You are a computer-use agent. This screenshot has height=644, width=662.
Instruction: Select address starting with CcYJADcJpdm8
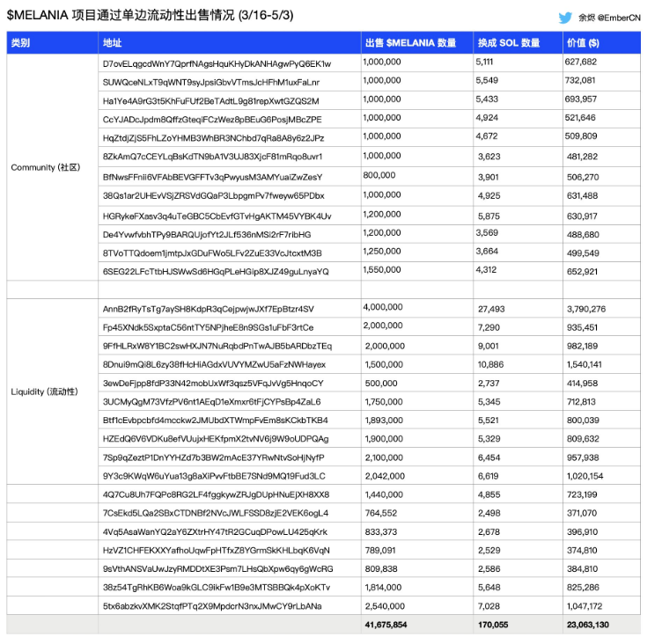click(212, 120)
